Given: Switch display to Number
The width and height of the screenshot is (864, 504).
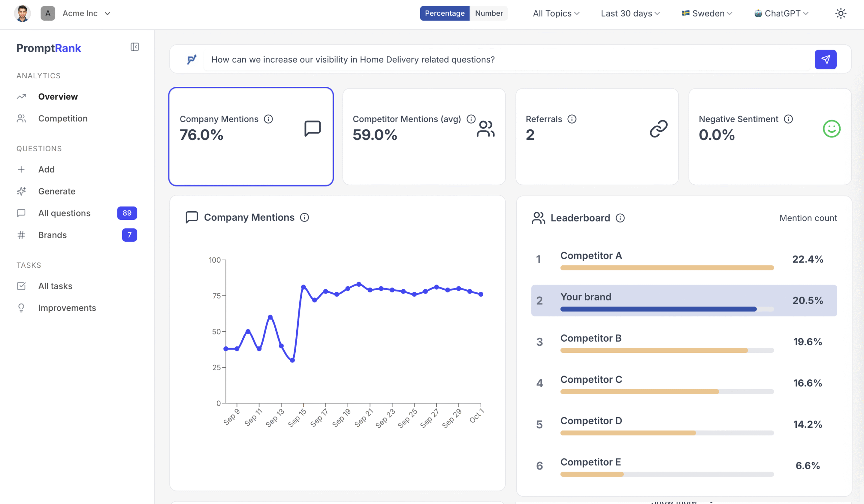Looking at the screenshot, I should pos(489,14).
